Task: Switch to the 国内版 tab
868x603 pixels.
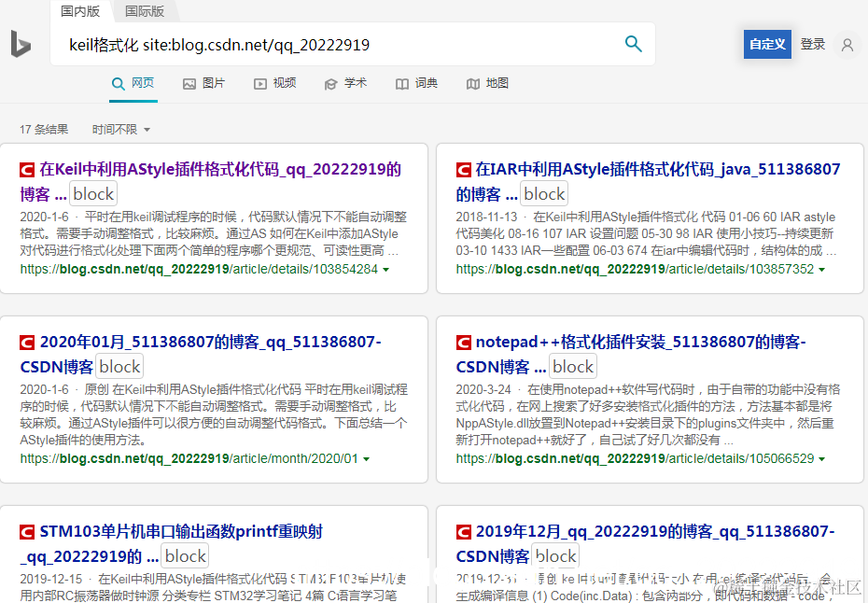Action: click(80, 11)
